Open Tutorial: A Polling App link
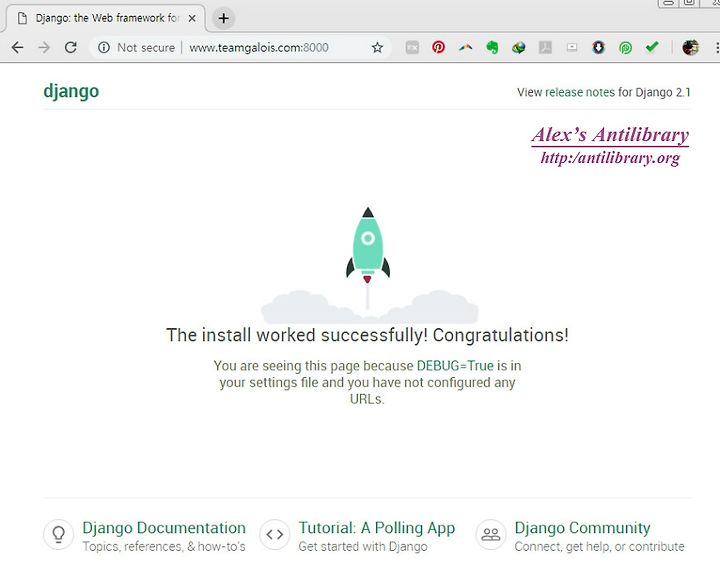720x564 pixels. (x=377, y=528)
